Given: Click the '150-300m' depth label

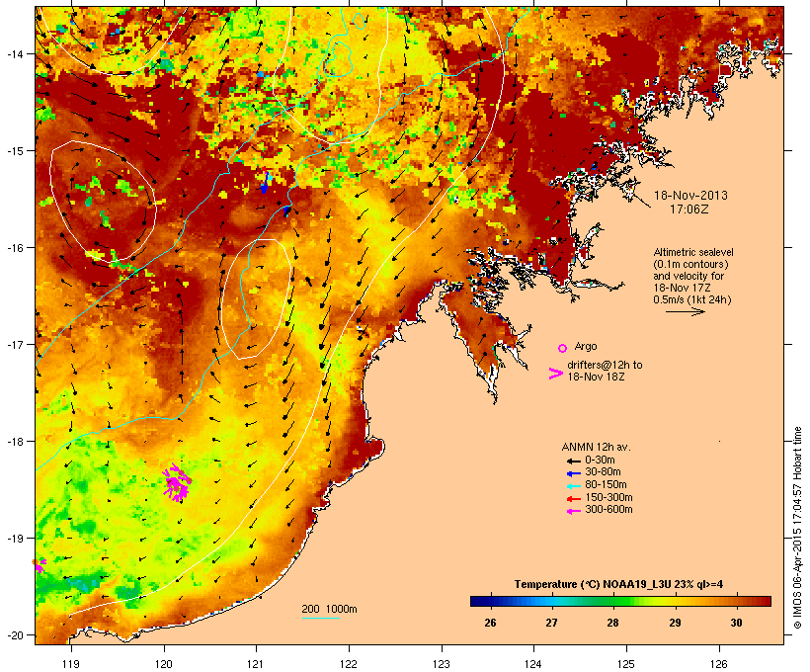Looking at the screenshot, I should [608, 497].
